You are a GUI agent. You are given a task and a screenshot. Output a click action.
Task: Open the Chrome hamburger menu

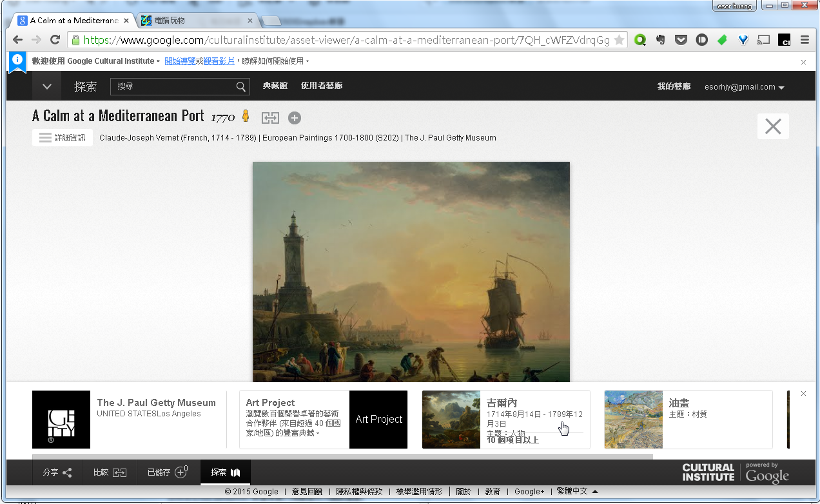805,40
